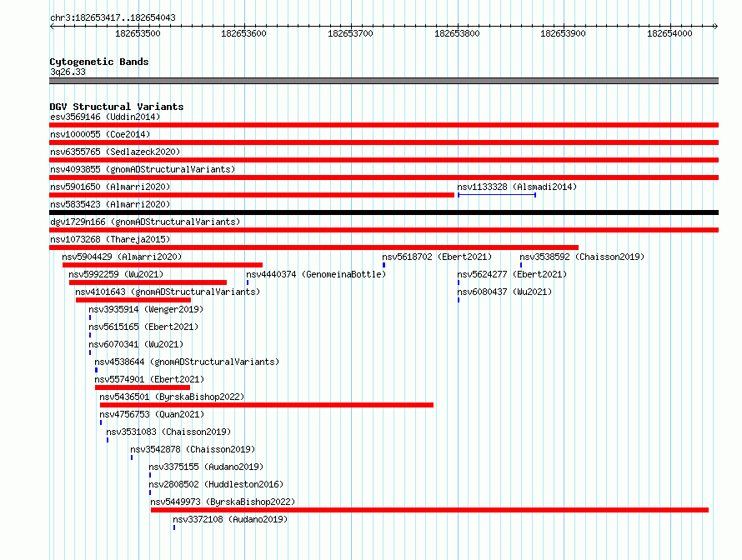742x560 pixels.
Task: Select the nsv5901650 (Almarri2020) variant label
Action: [110, 187]
